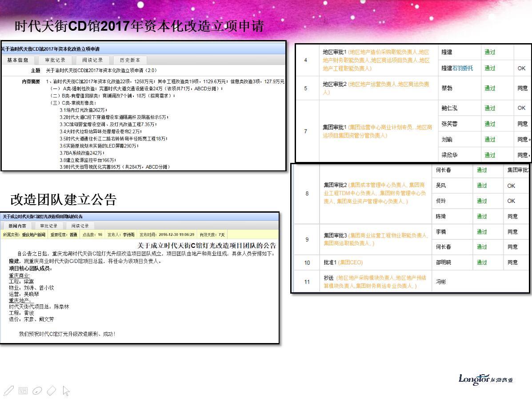This screenshot has width=532, height=400.
Task: Click the 抄送 step cell
Action: click(x=376, y=282)
